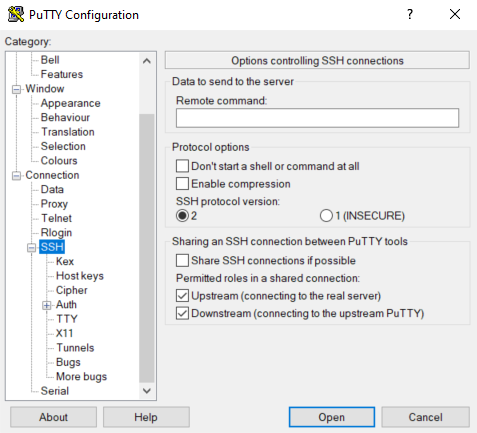
Task: Uncheck Downstream role checkbox
Action: [x=182, y=313]
